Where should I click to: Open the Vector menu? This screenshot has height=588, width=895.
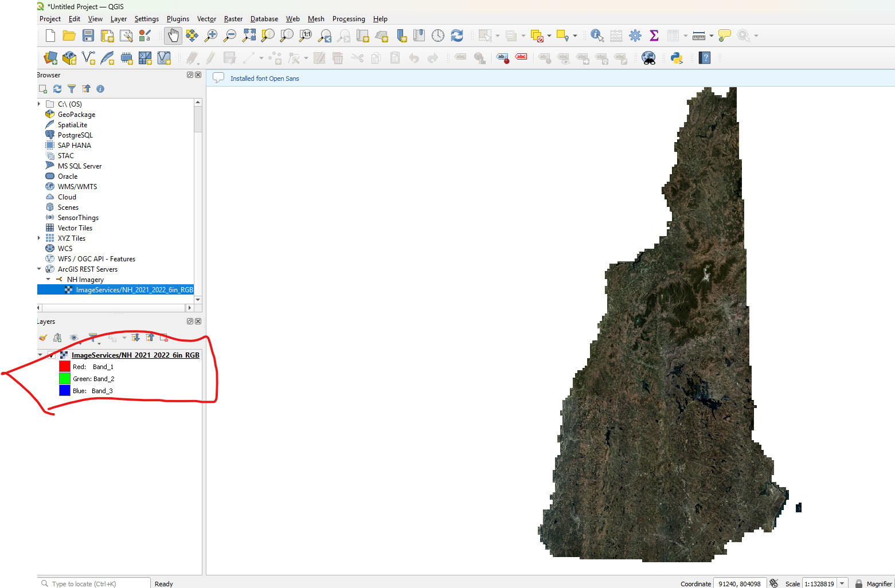(206, 19)
